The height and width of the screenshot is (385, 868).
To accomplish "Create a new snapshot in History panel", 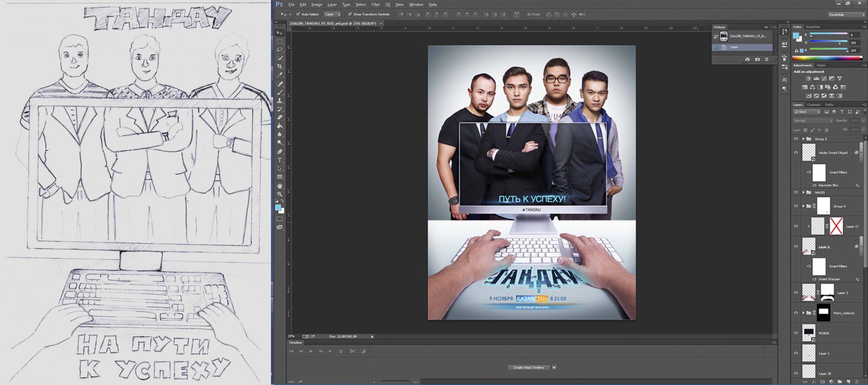I will (x=757, y=59).
